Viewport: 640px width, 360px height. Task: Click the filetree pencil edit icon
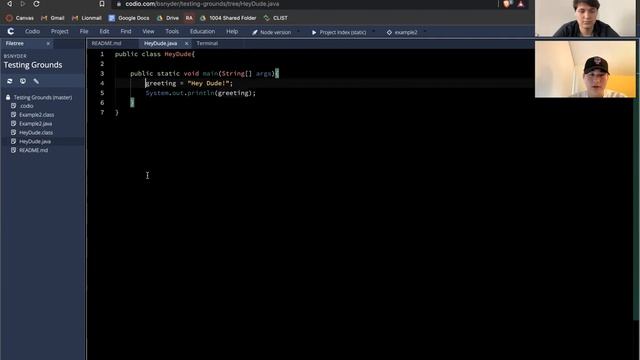36,81
